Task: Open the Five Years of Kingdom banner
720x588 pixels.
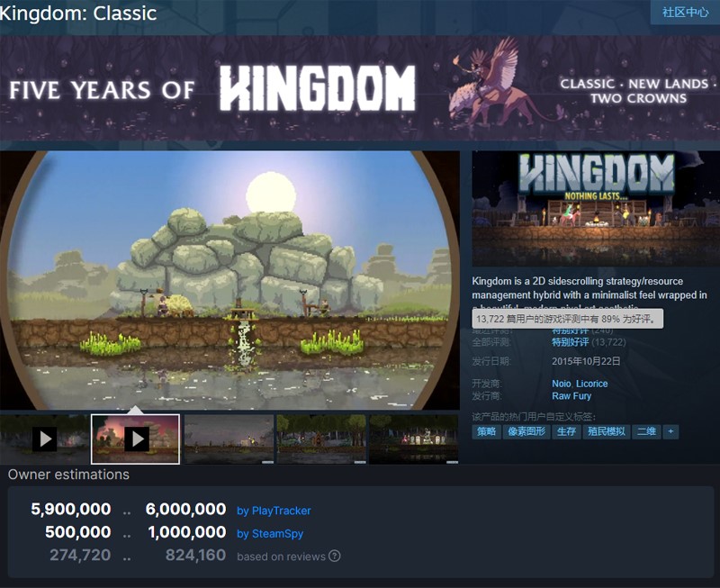Action: coord(360,88)
